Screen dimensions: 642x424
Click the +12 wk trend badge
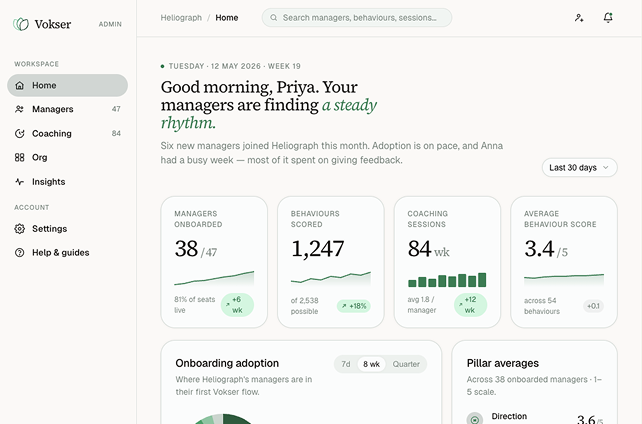tap(470, 305)
